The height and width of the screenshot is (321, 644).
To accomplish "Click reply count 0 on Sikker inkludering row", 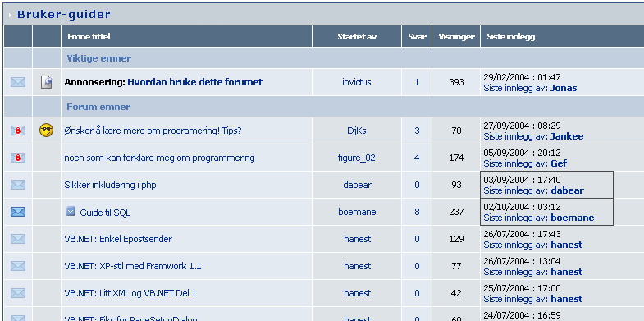I will 417,185.
